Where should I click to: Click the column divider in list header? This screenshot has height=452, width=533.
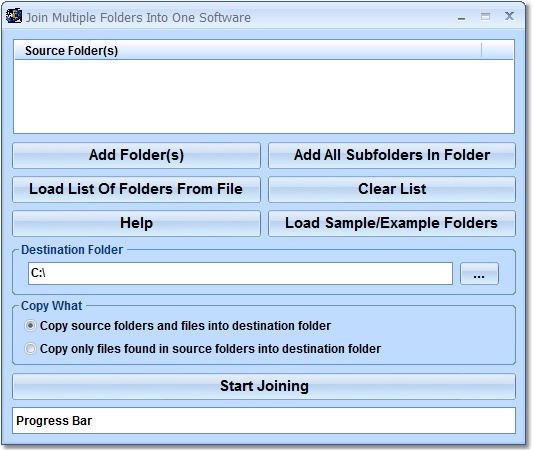(481, 51)
